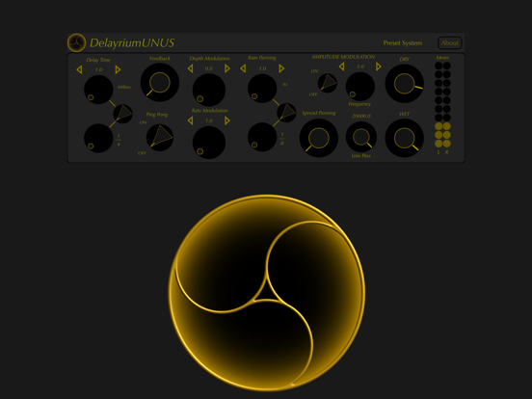Click the DelayriumUNUS logo icon in header
The image size is (532, 399).
(77, 42)
